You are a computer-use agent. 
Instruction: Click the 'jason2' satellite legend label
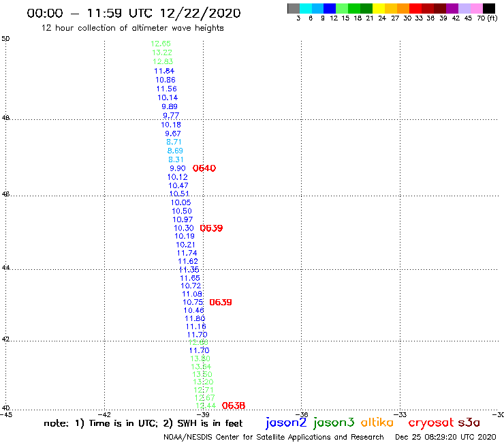pyautogui.click(x=286, y=423)
